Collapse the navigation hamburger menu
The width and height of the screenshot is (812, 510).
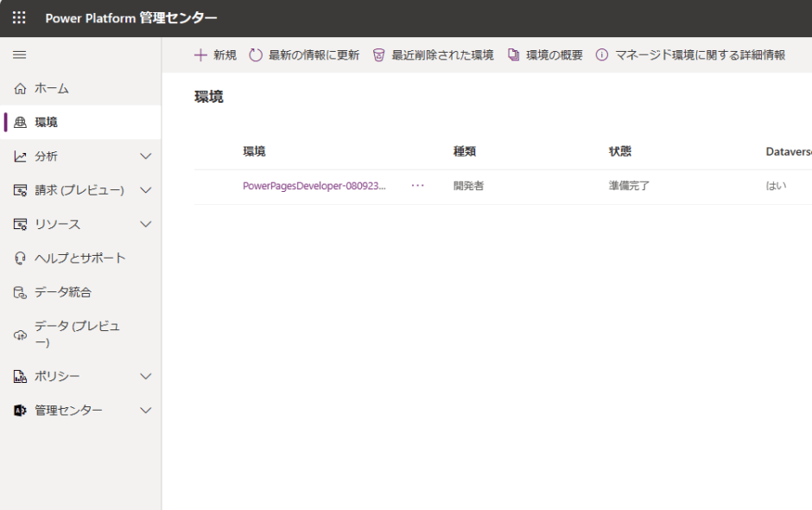[19, 54]
